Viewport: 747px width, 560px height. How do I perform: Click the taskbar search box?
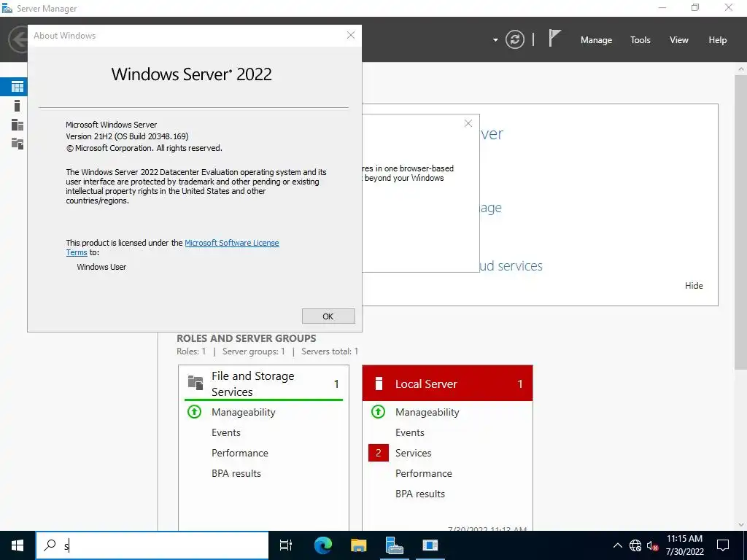tap(152, 545)
